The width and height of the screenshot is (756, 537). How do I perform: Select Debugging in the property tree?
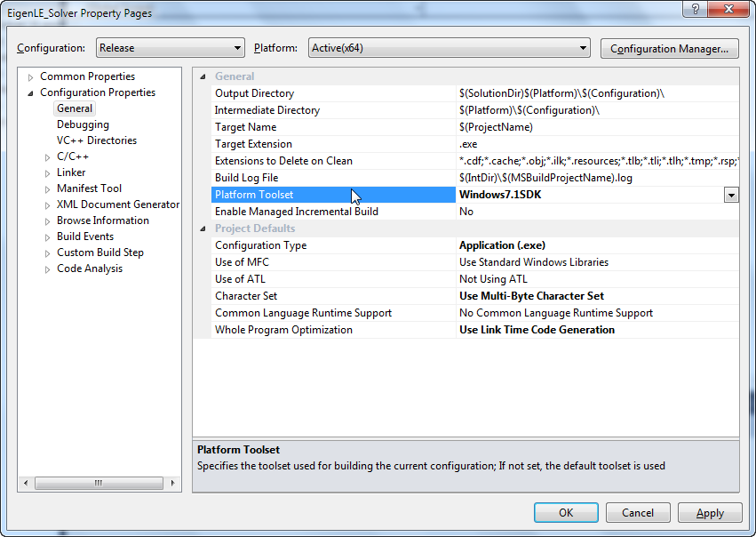tap(83, 124)
